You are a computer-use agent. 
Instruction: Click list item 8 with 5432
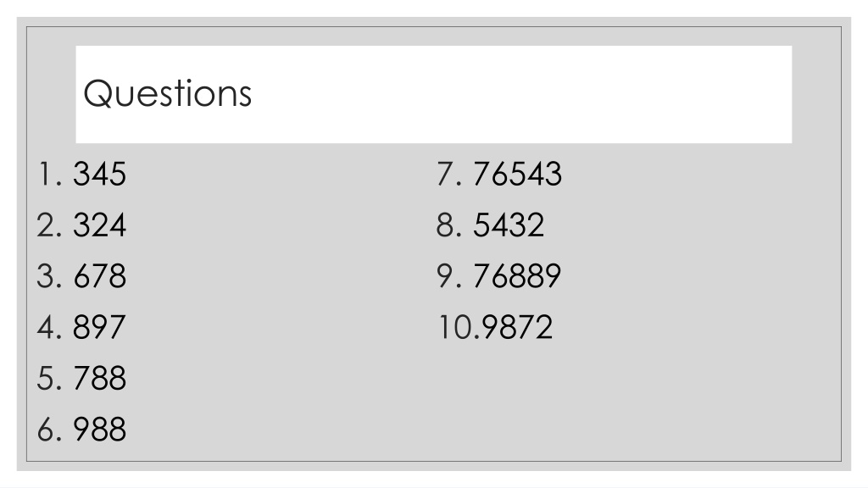click(491, 225)
